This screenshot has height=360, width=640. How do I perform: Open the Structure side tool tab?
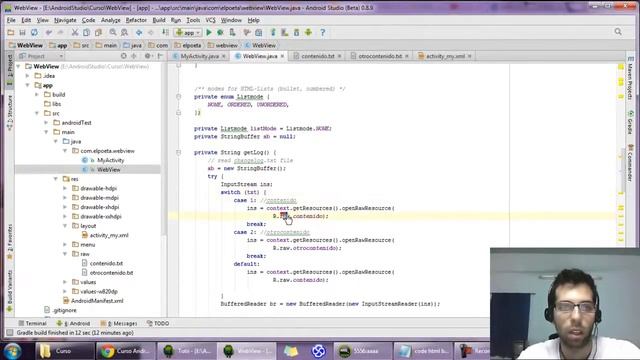[10, 113]
